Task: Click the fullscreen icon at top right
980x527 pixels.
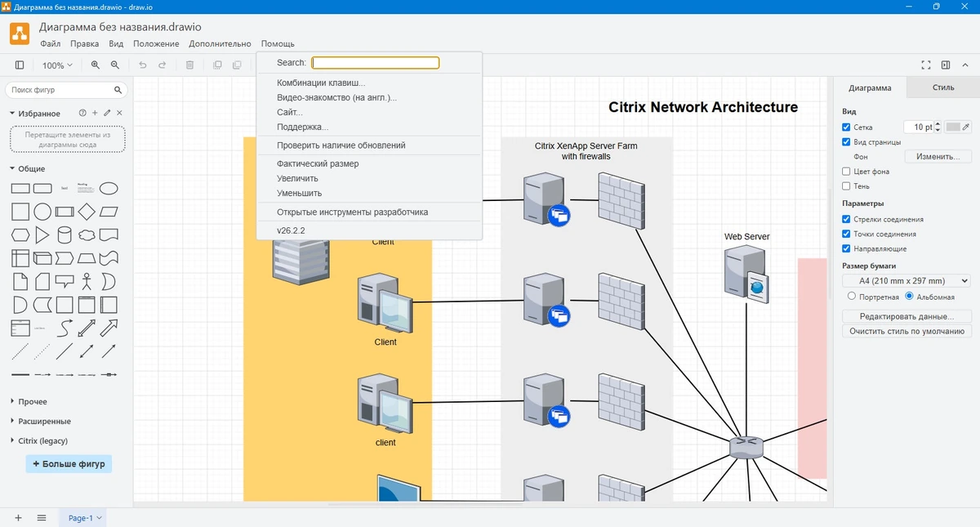Action: click(x=926, y=65)
